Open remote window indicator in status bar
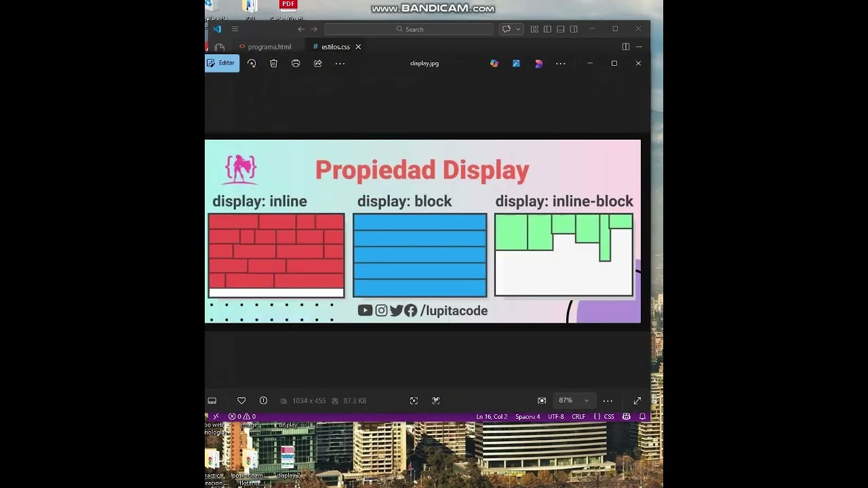868x488 pixels. [x=216, y=417]
